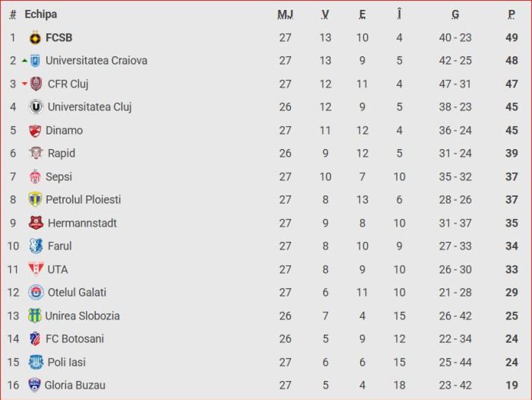Click the Universitatea Craiova crest icon
Screen dimensions: 532x400
coord(36,61)
